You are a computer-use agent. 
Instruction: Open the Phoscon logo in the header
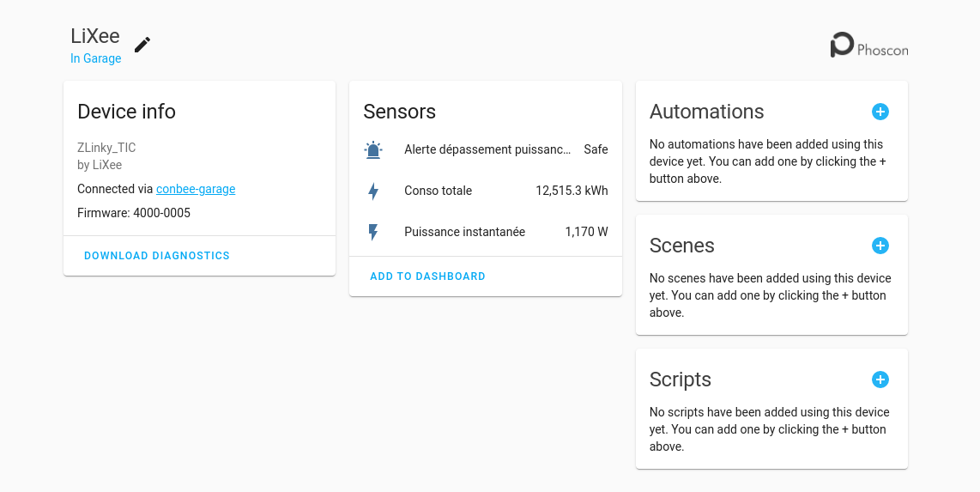pos(868,45)
